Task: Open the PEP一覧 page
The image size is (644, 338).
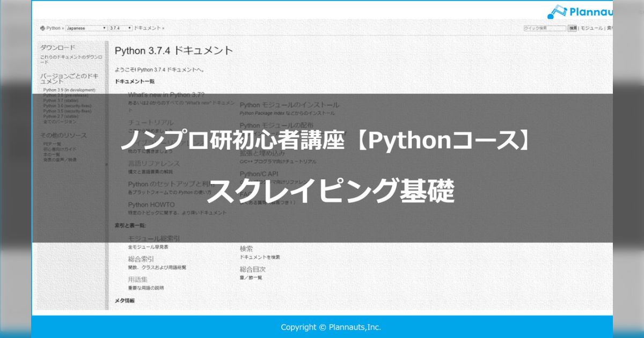Action: [x=53, y=144]
